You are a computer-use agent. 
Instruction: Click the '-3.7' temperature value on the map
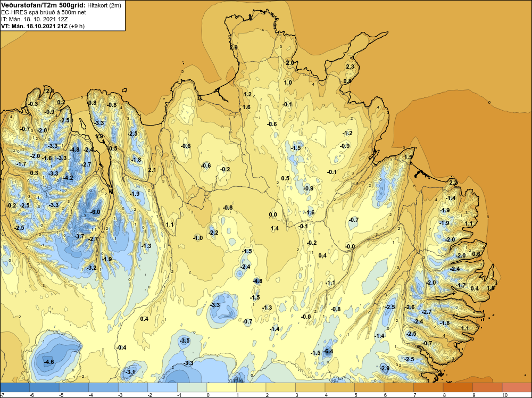click(x=79, y=236)
